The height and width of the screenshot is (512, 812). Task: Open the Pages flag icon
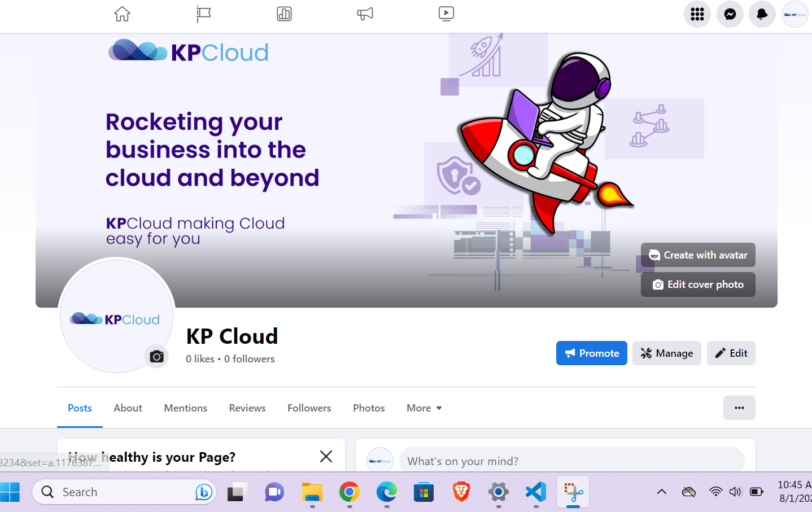pos(203,14)
